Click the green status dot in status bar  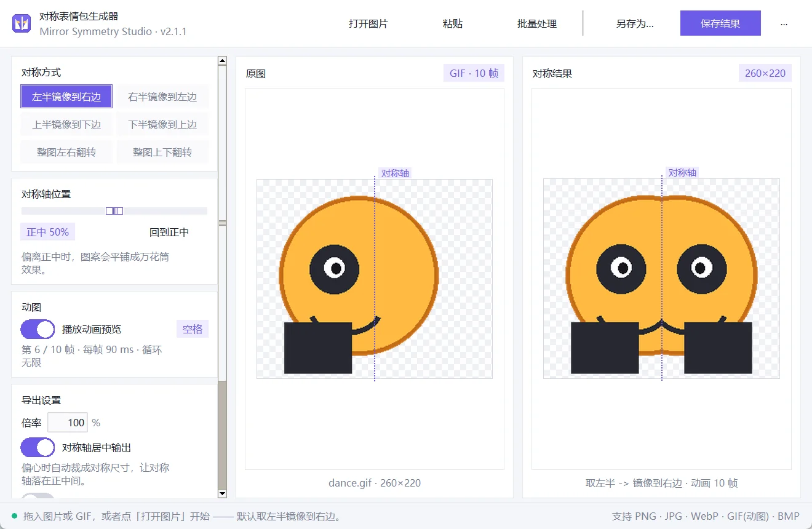[x=15, y=515]
